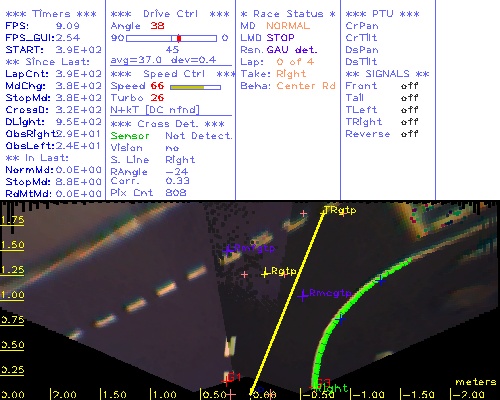
Task: Click the yellow Rgtp cross marker
Action: click(x=265, y=273)
